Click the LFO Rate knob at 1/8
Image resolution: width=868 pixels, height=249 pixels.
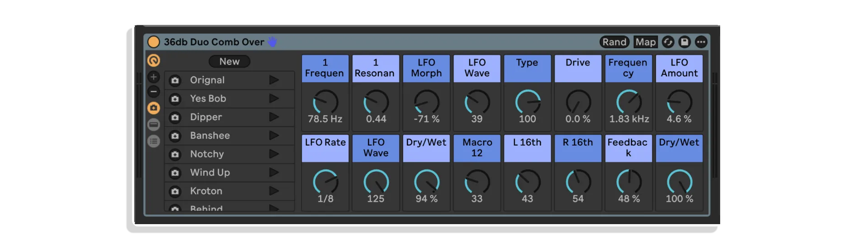pos(325,182)
